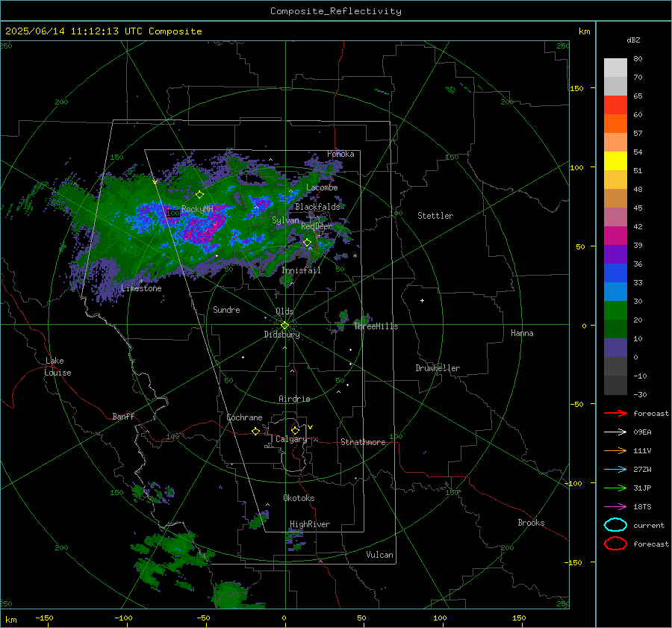
Task: Click the yellow diamond marker above Calgary
Action: 295,430
